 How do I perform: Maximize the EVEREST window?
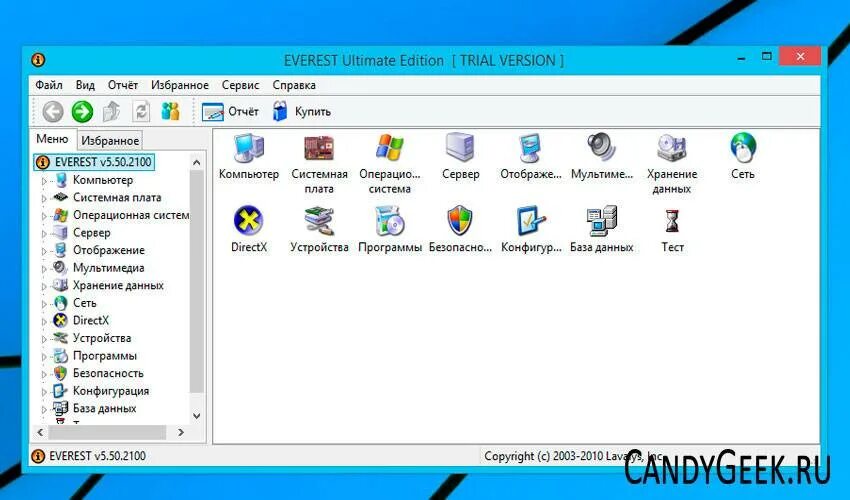tap(767, 56)
